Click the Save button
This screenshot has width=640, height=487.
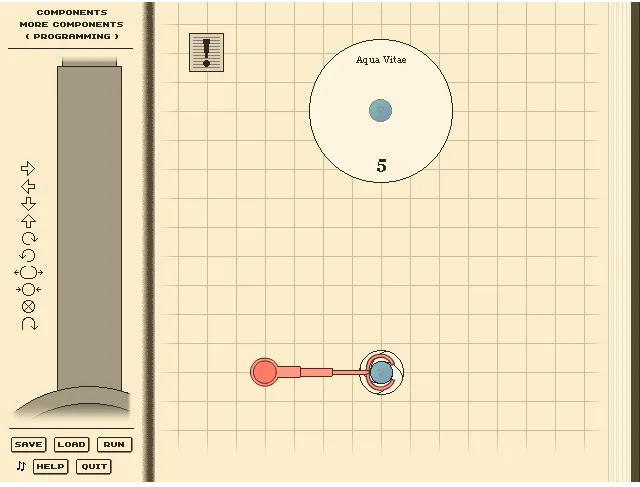(x=28, y=444)
